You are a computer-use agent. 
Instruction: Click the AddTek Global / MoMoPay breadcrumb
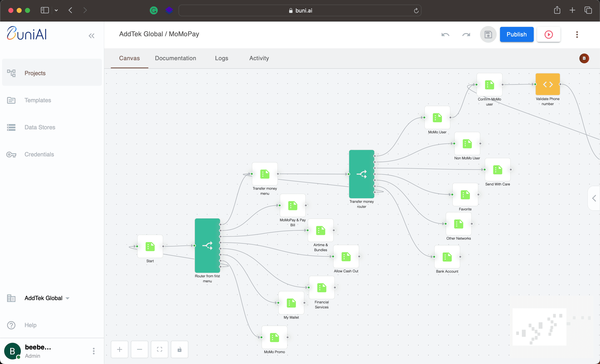pyautogui.click(x=159, y=34)
